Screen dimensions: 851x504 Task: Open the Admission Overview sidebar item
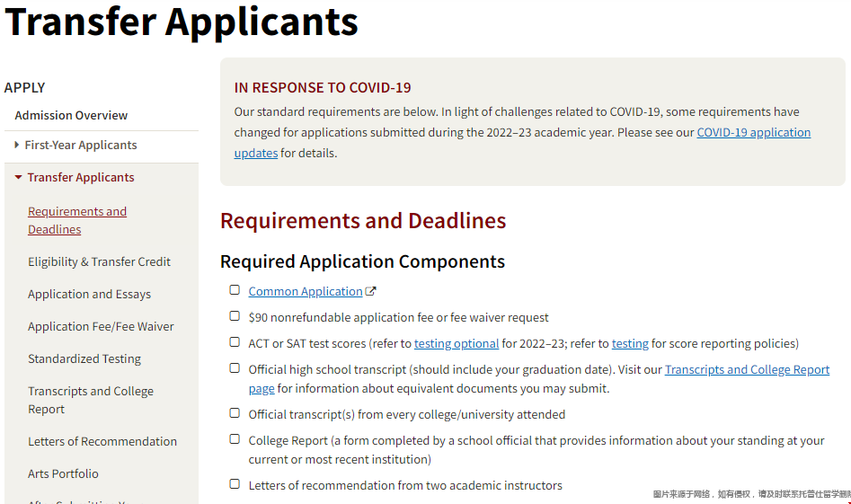point(71,116)
